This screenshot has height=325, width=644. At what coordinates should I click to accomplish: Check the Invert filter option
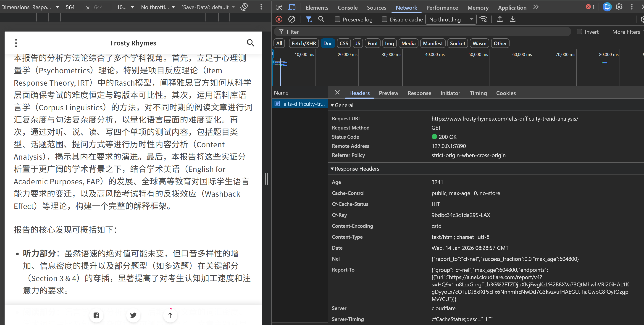click(x=579, y=32)
